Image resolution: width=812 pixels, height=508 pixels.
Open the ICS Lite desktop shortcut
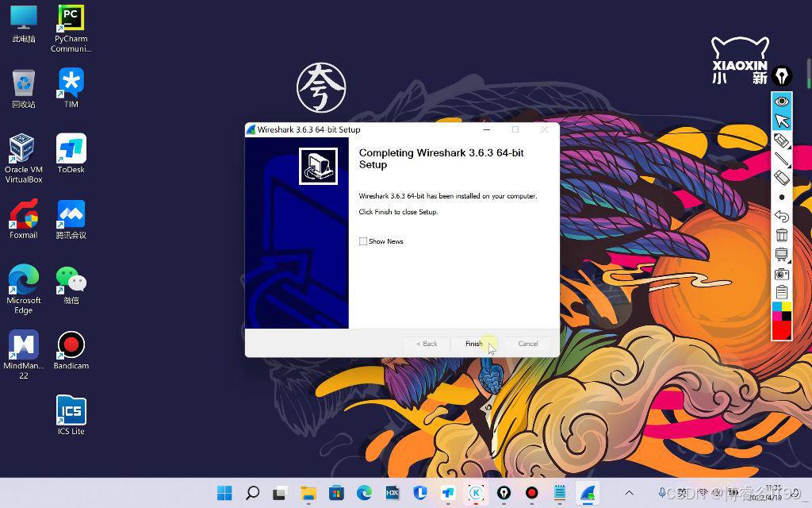71,415
